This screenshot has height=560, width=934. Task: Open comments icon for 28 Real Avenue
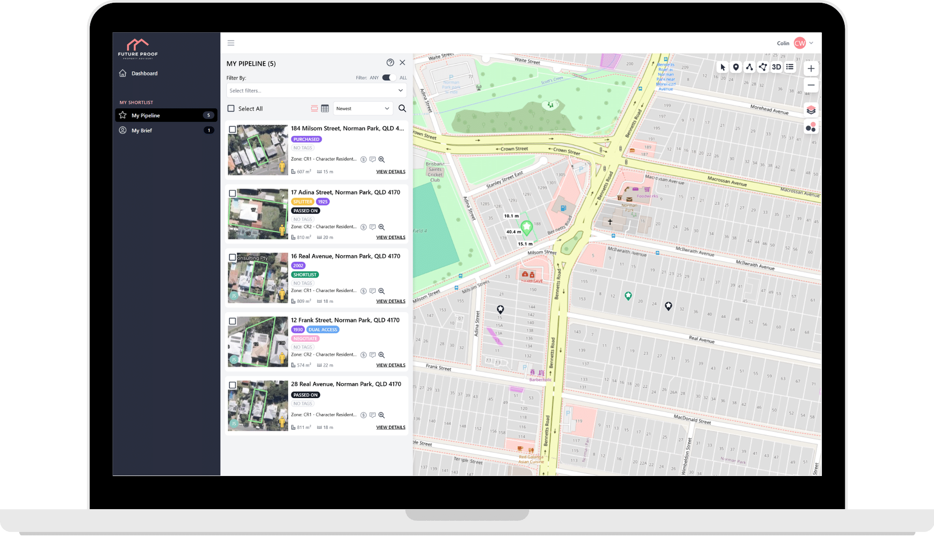373,415
